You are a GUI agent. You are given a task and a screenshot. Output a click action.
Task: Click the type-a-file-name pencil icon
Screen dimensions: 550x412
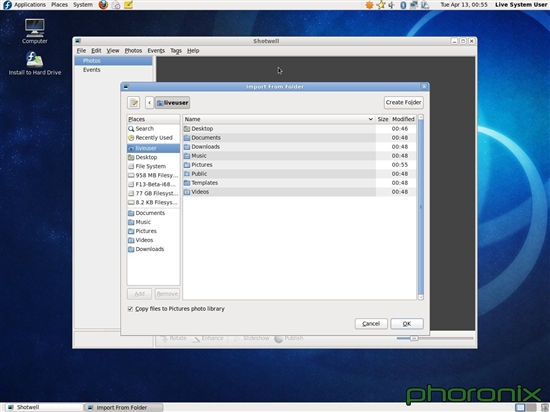134,102
